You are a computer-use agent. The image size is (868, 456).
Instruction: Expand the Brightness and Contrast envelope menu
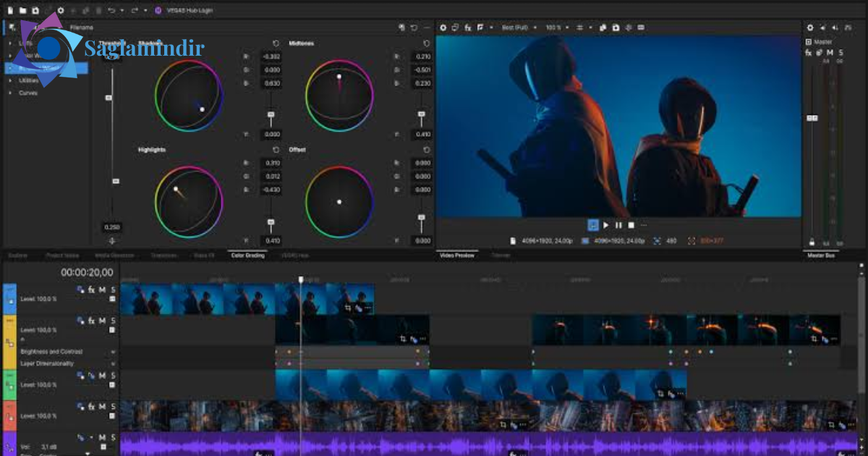[113, 352]
